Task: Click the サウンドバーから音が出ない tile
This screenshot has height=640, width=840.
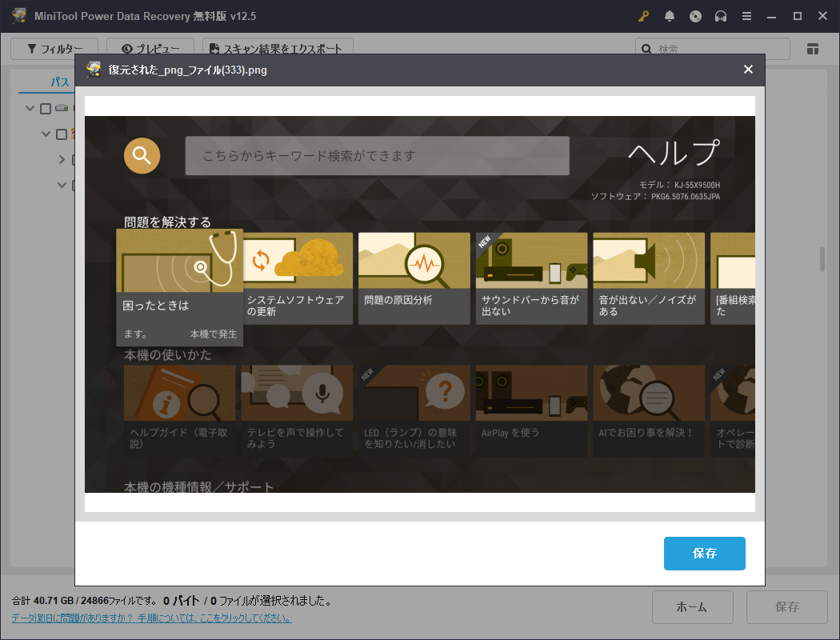Action: [x=531, y=278]
